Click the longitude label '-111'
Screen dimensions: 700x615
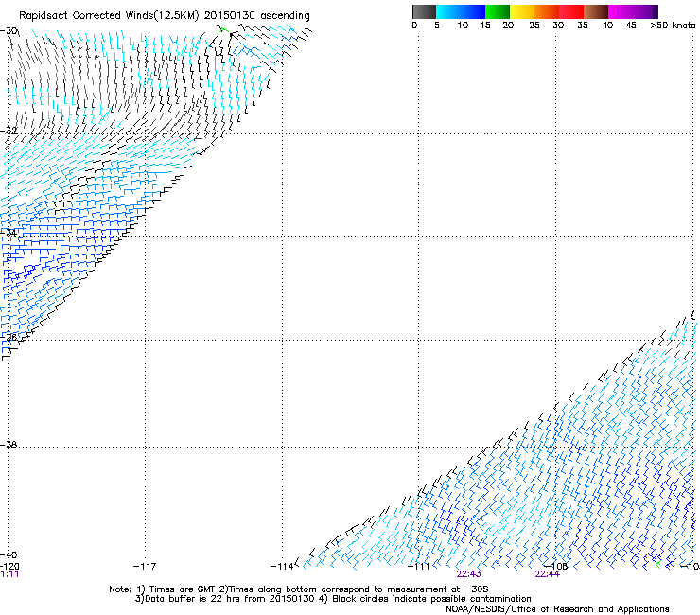point(418,567)
